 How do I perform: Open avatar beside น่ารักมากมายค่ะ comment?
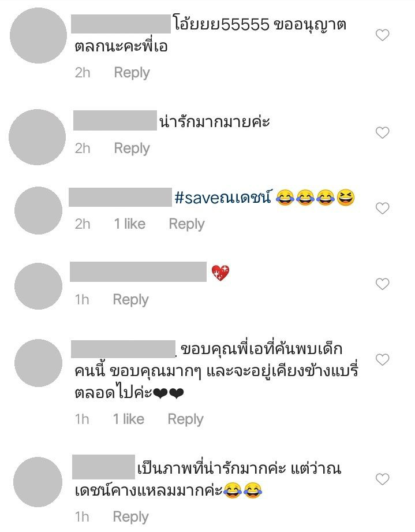point(38,137)
